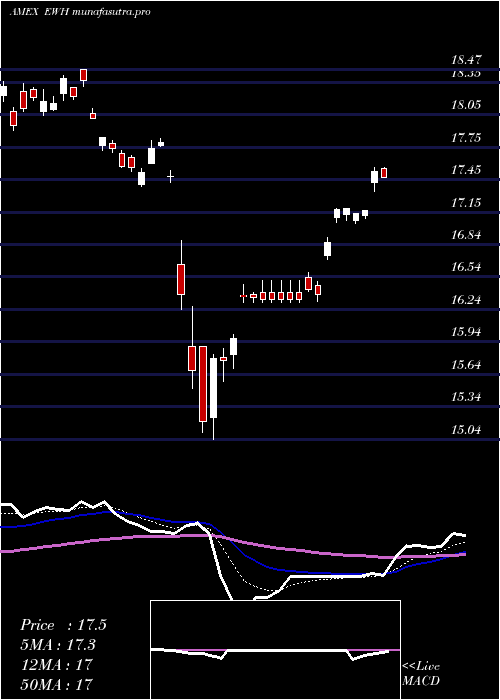The width and height of the screenshot is (500, 700).
Task: Select the tall red candle bottoming near 15.2
Action: coord(203,383)
